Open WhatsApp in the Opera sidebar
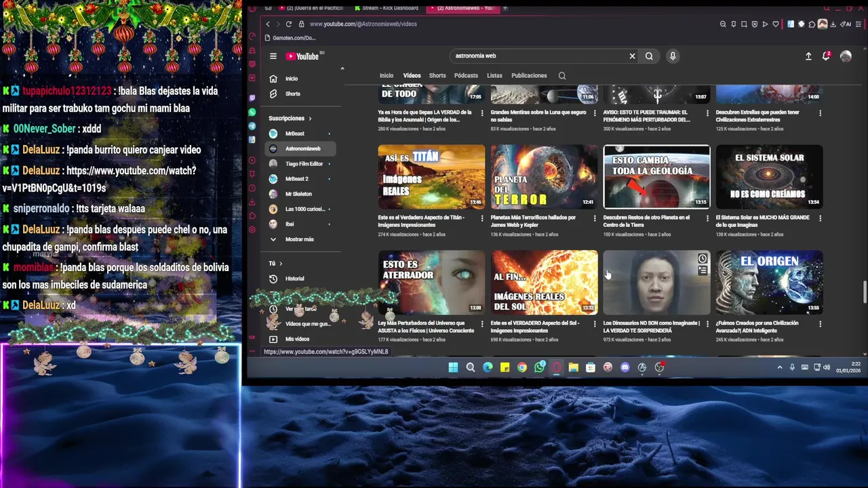868x488 pixels. [252, 112]
